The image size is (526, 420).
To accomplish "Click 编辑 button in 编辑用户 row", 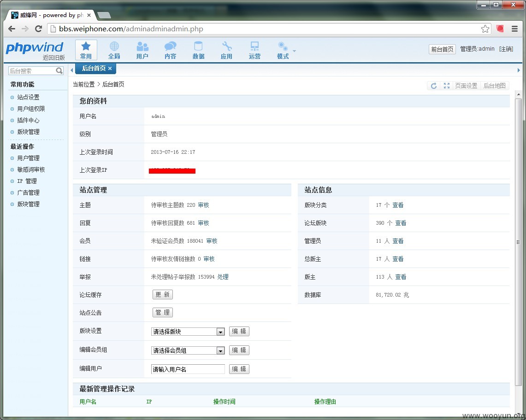I will click(x=239, y=369).
